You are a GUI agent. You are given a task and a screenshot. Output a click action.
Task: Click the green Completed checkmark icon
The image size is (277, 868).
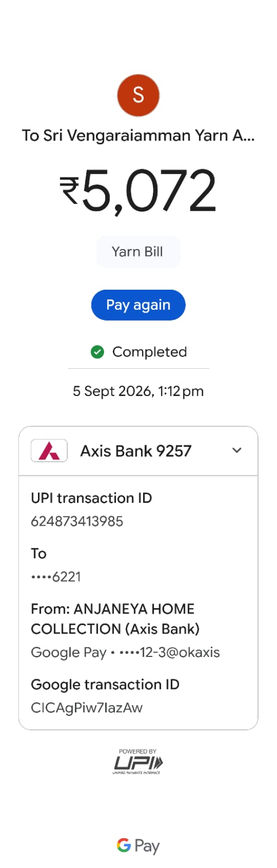click(97, 352)
